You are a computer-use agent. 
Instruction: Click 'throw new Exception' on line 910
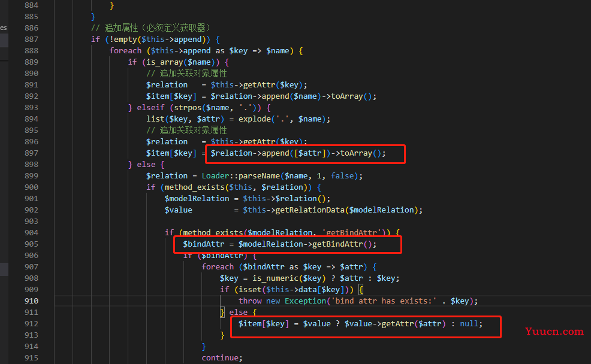282,301
